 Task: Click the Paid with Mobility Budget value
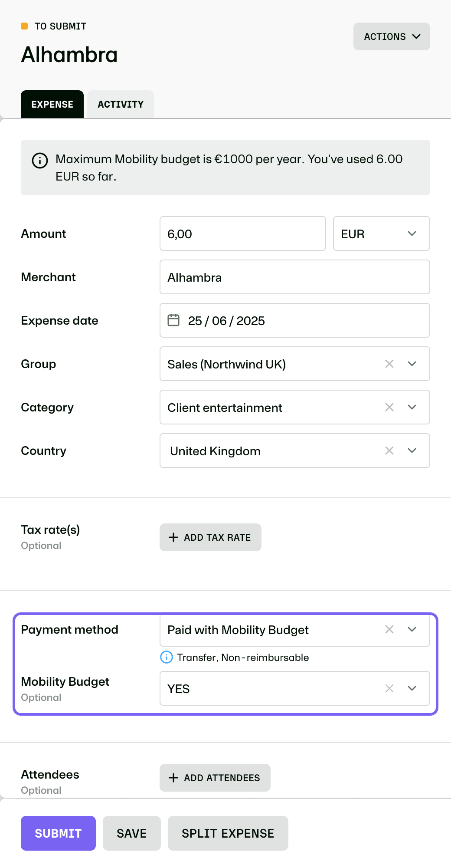pyautogui.click(x=238, y=630)
